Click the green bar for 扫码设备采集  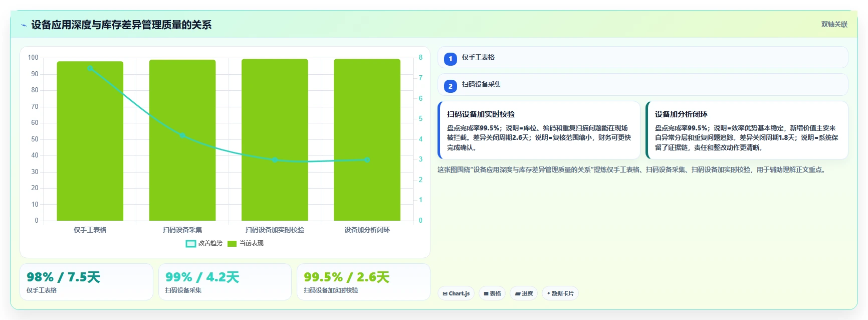point(182,140)
